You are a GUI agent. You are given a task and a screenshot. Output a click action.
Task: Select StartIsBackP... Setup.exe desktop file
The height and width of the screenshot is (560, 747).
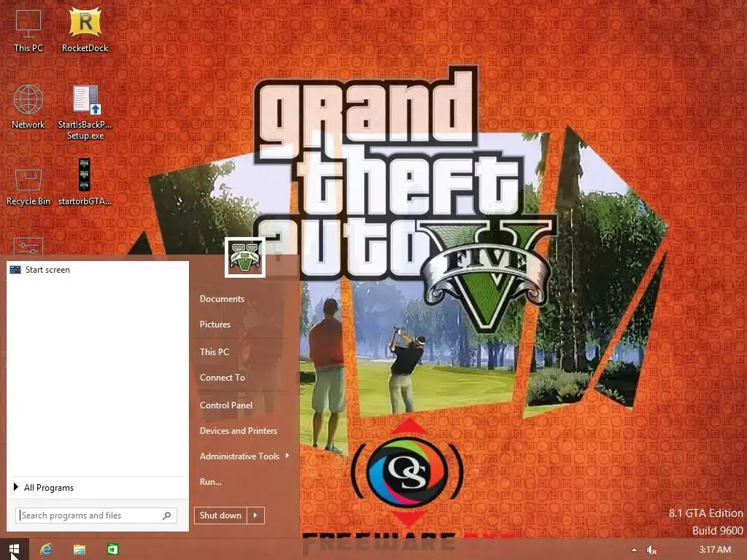85,112
